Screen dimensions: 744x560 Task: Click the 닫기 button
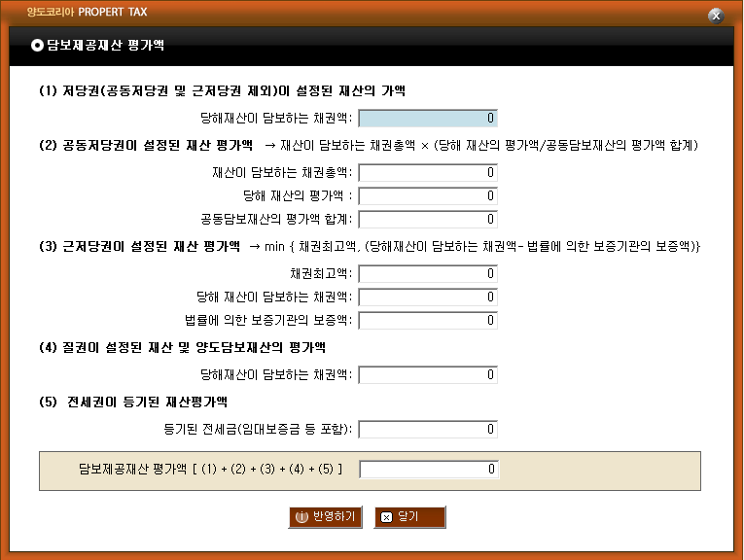(x=410, y=517)
